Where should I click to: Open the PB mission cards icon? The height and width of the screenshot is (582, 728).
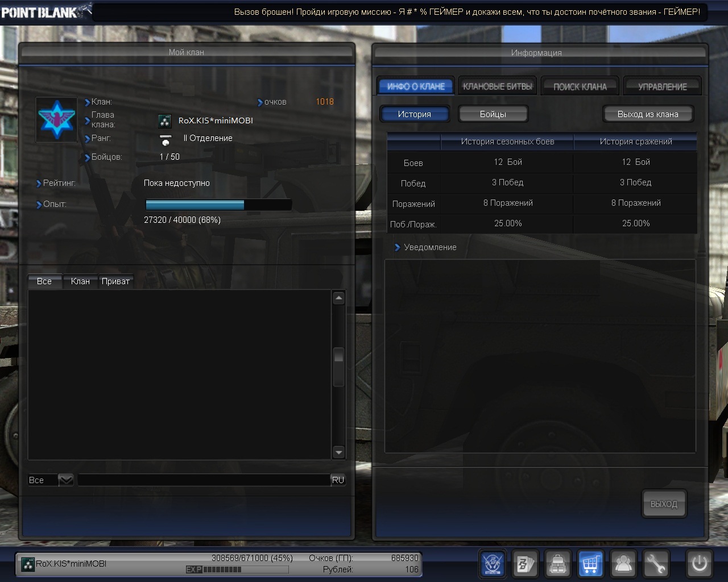point(524,564)
